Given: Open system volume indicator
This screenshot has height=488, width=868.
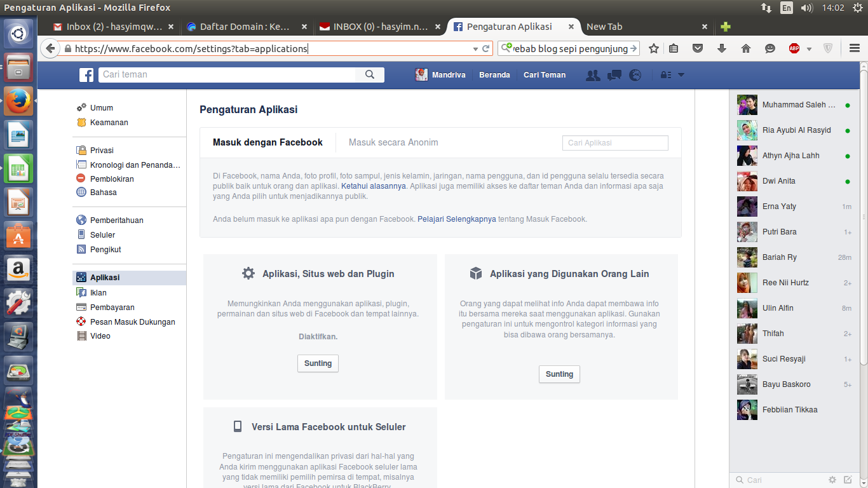Looking at the screenshot, I should (x=807, y=8).
